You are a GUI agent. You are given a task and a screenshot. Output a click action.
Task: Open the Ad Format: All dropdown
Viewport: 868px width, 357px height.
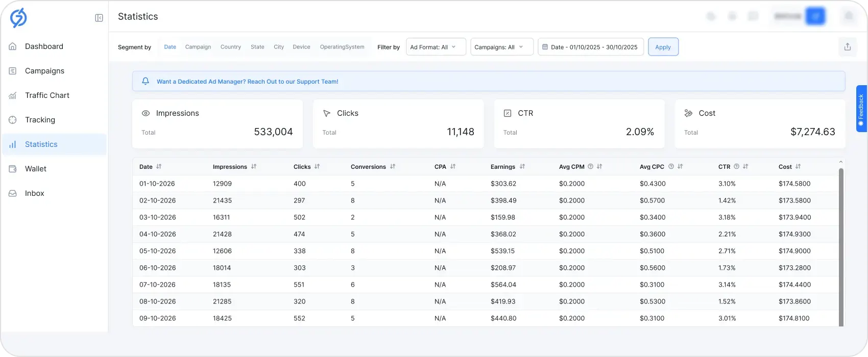436,47
